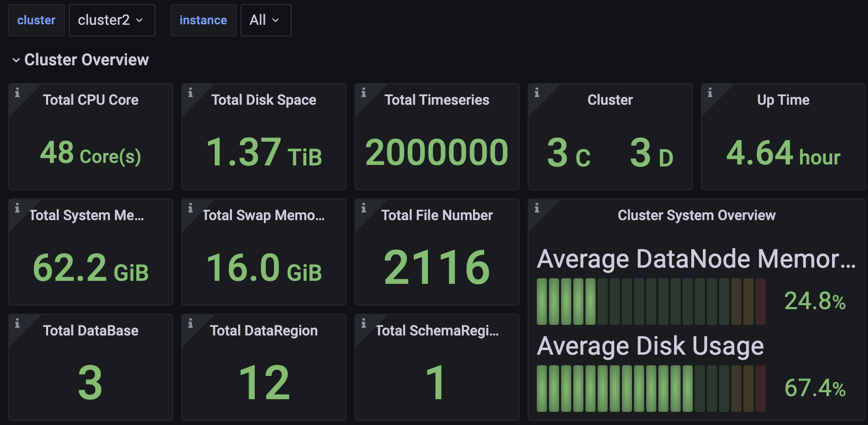Viewport: 868px width, 425px height.
Task: Click info icon on Total SchemaRegion panel
Action: (364, 323)
